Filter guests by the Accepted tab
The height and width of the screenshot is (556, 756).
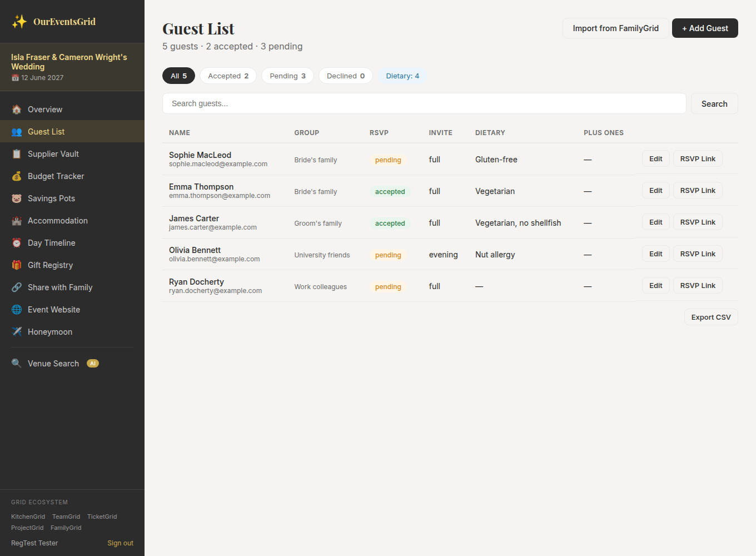pos(228,76)
